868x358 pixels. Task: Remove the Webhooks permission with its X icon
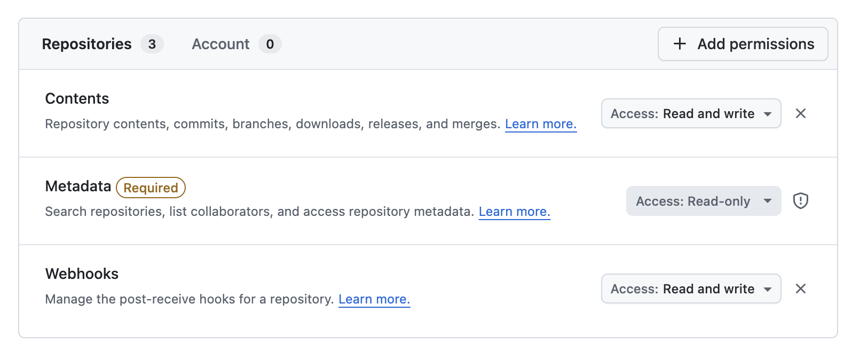[800, 289]
